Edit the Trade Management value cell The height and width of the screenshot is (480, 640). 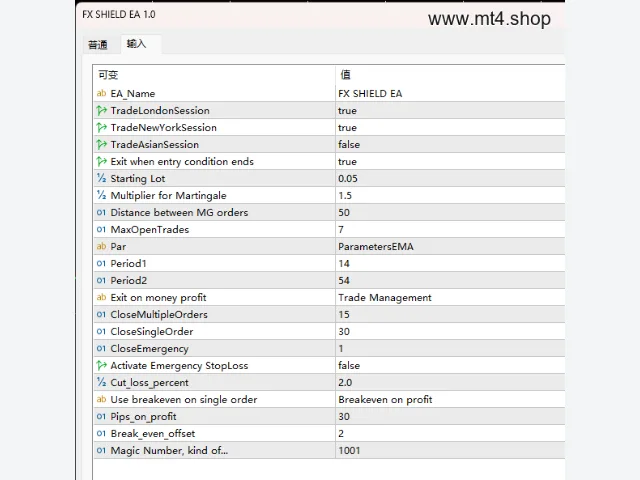click(x=450, y=298)
